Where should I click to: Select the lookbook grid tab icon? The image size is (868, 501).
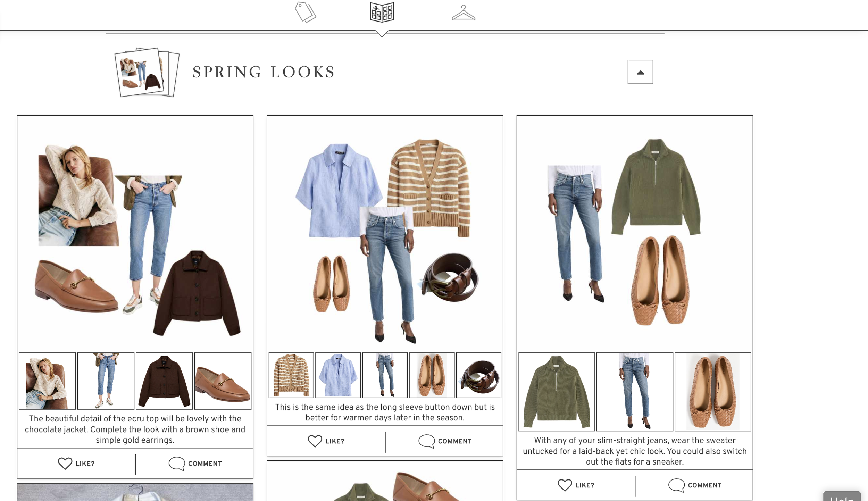point(382,12)
